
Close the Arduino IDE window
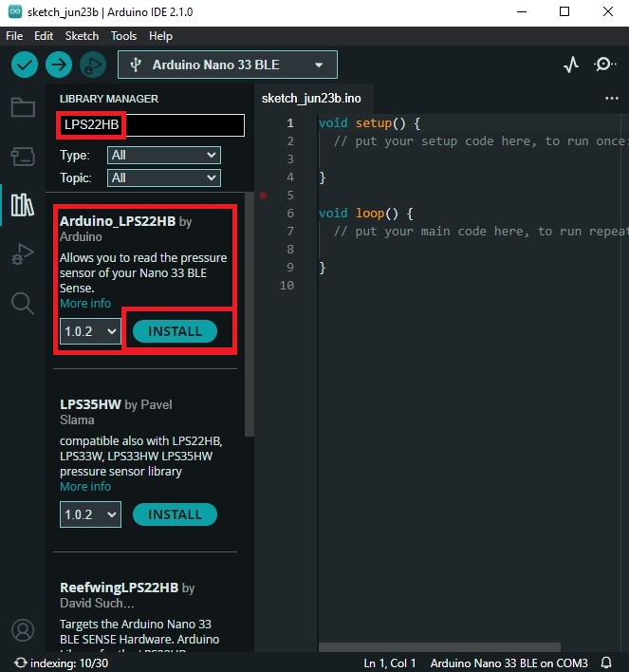tap(607, 11)
